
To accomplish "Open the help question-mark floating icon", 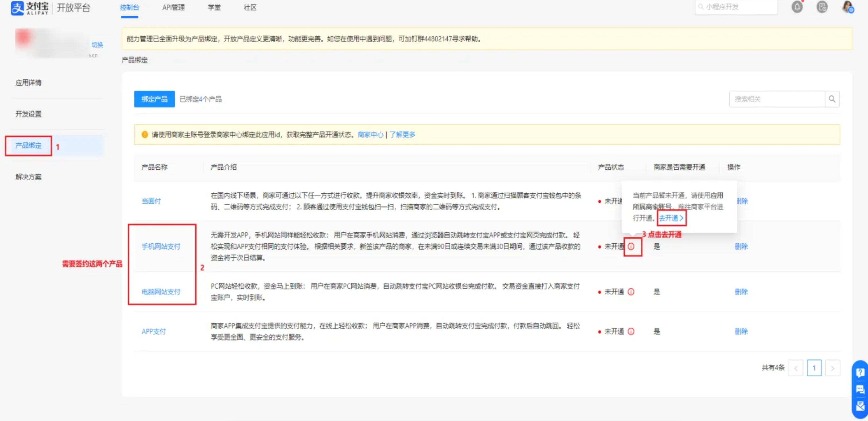I will (x=860, y=372).
